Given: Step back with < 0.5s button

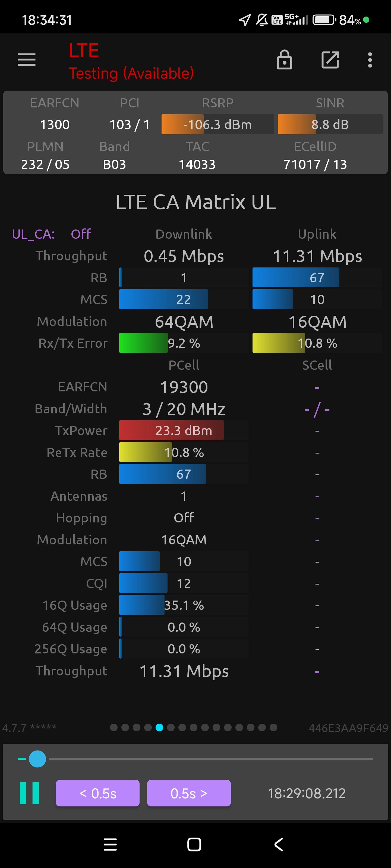Looking at the screenshot, I should coord(97,793).
